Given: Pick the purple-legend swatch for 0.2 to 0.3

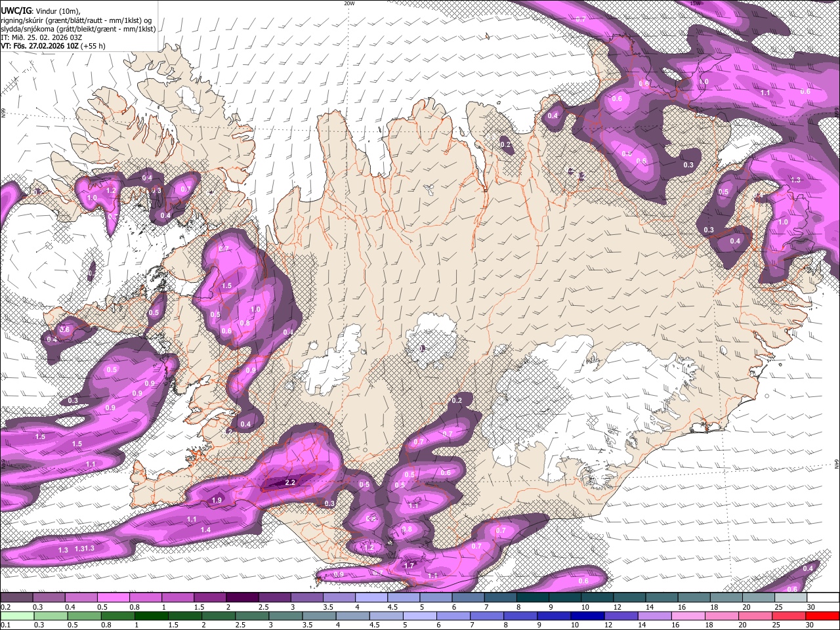Looking at the screenshot, I should [16, 598].
